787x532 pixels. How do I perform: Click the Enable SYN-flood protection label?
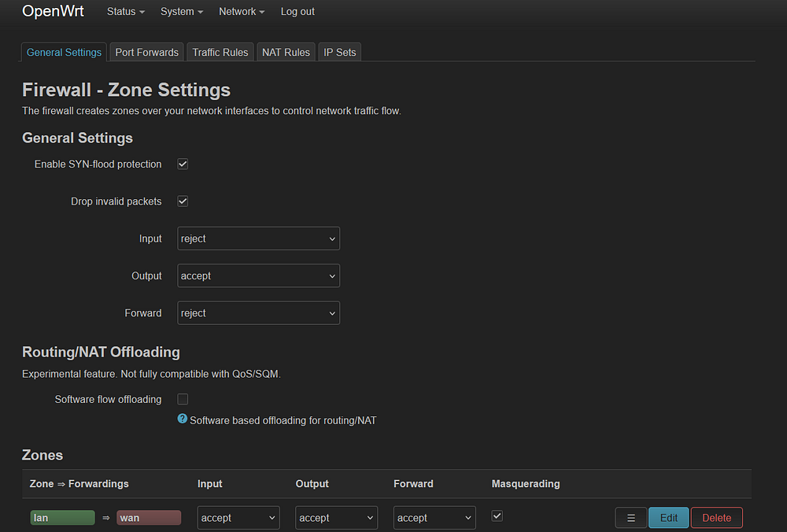pos(98,164)
